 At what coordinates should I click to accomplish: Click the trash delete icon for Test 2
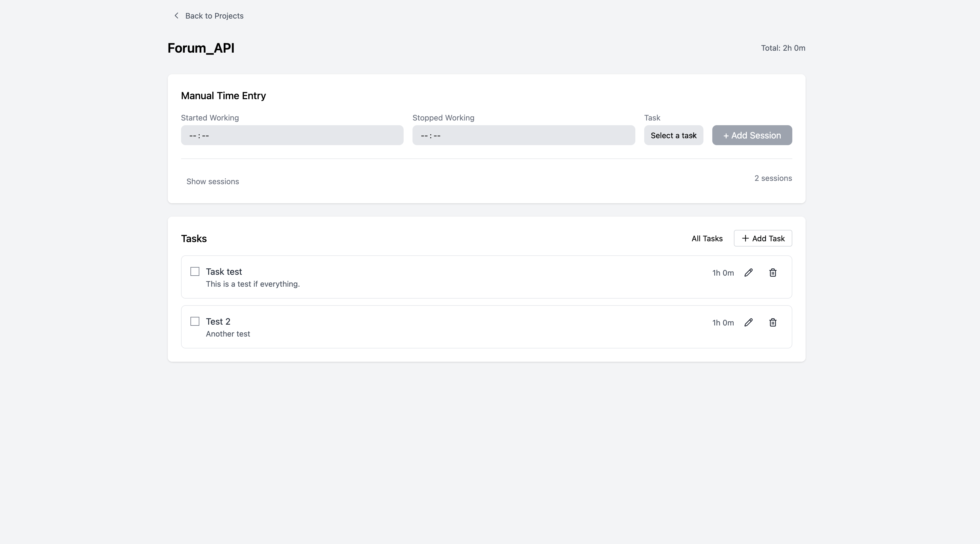773,322
